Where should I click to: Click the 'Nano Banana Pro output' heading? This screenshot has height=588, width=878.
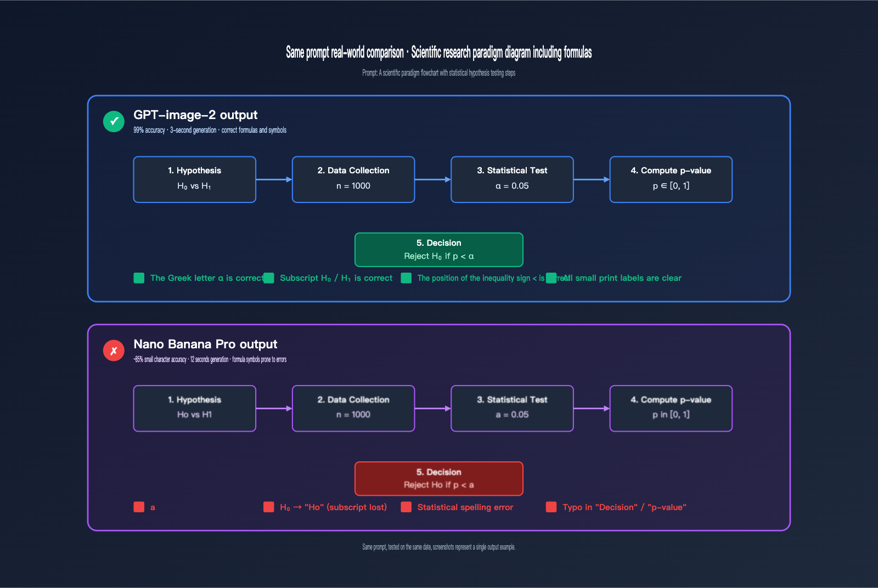click(205, 344)
